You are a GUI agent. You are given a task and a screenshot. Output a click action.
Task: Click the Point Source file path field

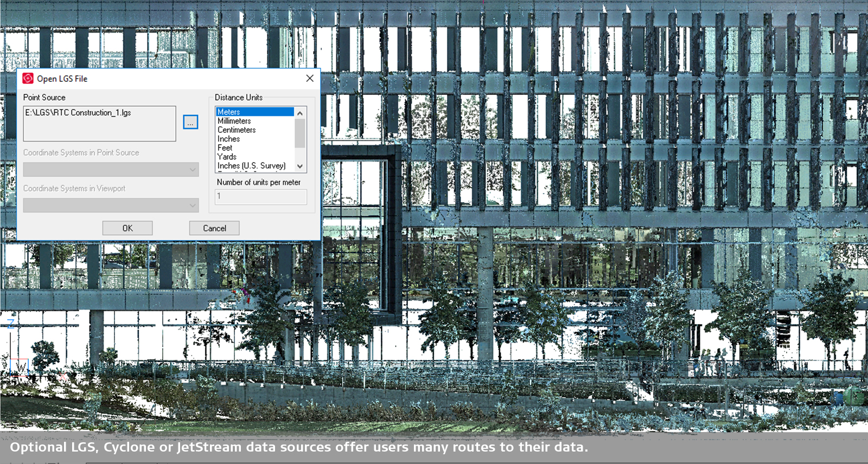pos(99,124)
